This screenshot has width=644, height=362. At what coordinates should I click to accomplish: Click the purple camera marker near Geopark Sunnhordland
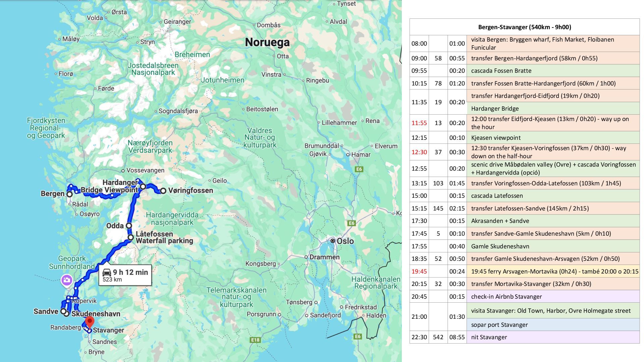click(67, 280)
